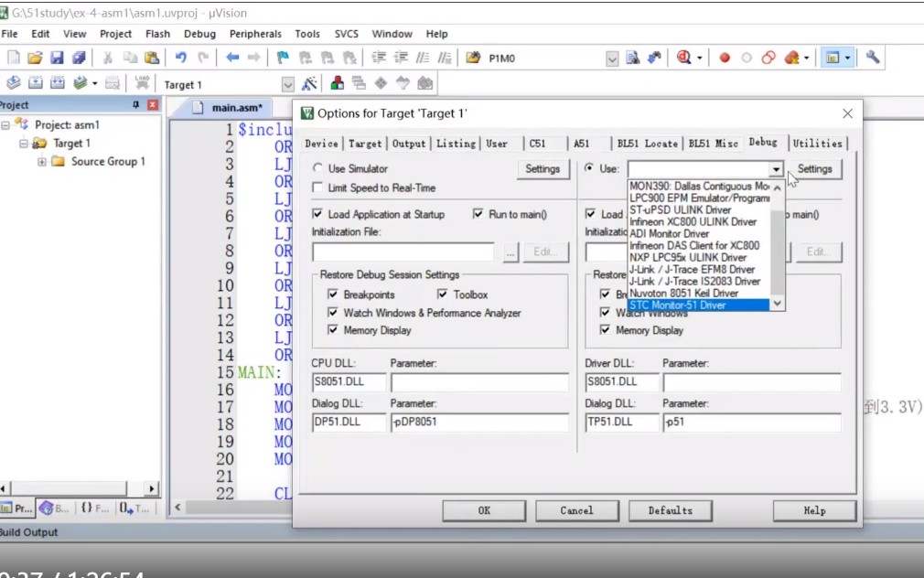Switch to the Utilities tab

click(817, 144)
